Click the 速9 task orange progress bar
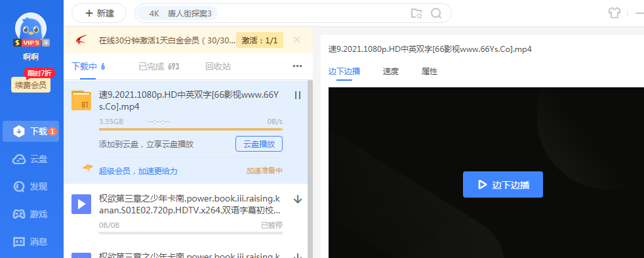This screenshot has width=644, height=258. point(191,129)
